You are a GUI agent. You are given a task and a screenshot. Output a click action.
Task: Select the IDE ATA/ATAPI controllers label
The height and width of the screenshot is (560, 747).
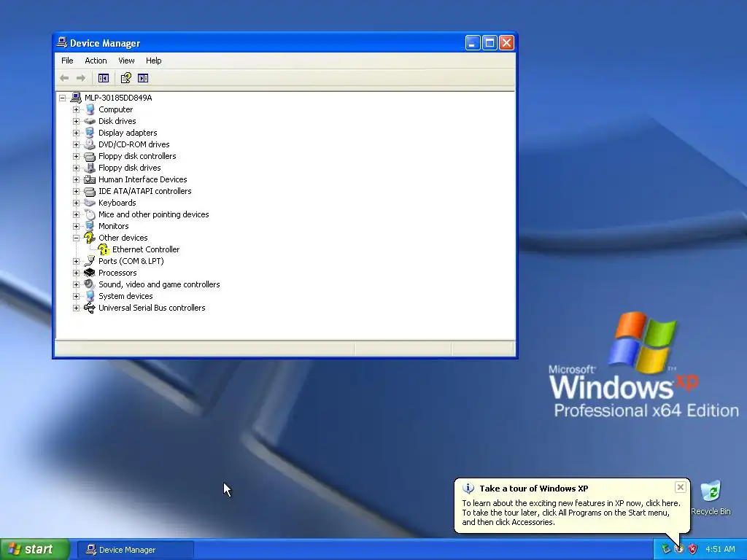point(145,191)
